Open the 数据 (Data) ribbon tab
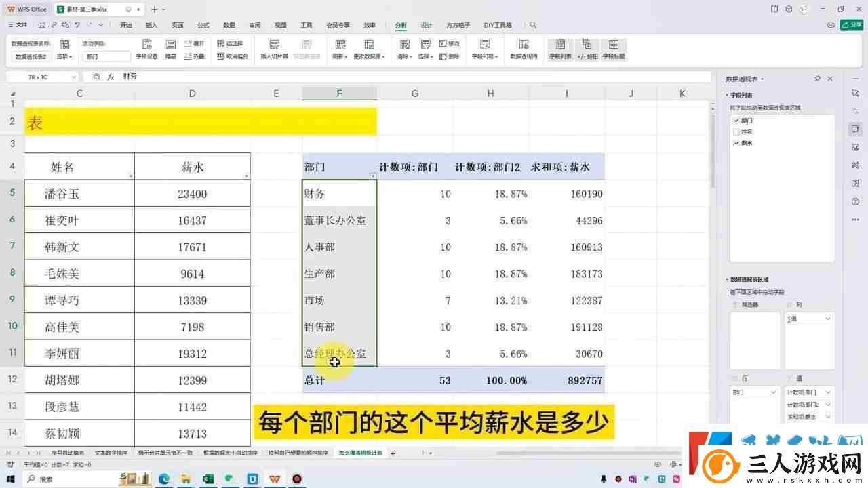 tap(229, 25)
